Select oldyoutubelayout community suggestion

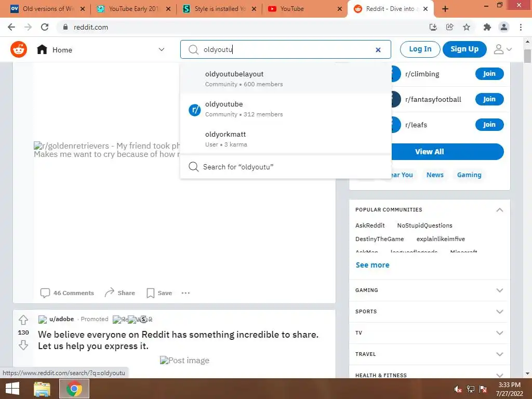click(x=286, y=79)
